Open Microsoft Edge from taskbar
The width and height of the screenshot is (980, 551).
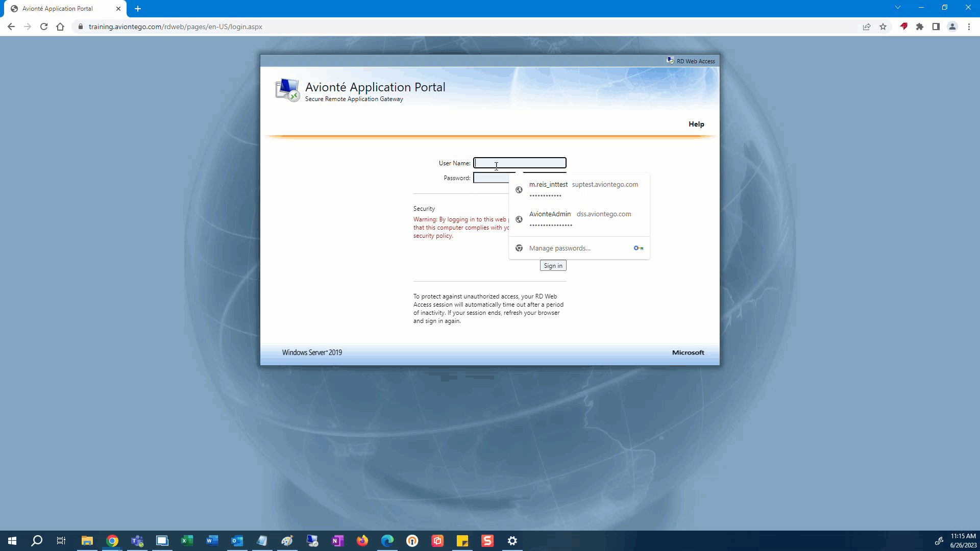(x=387, y=541)
